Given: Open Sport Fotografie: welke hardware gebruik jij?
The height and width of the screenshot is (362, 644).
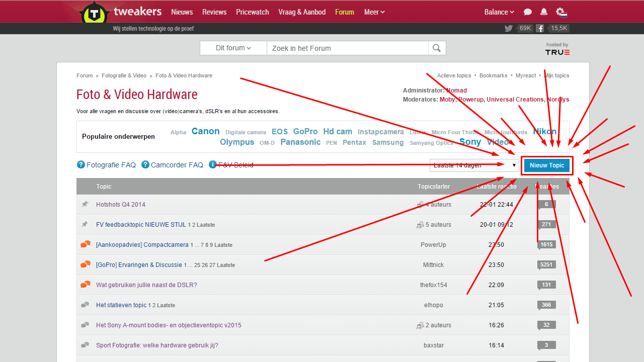Looking at the screenshot, I should point(157,345).
